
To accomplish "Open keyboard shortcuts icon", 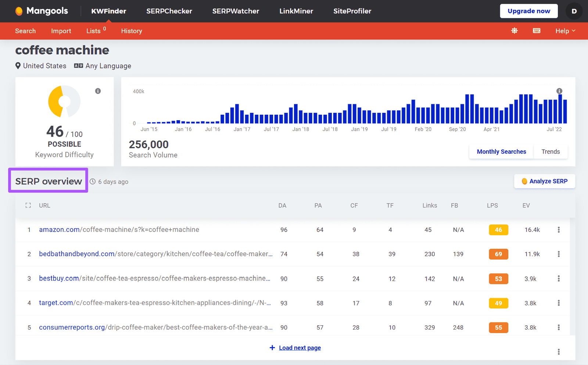I will click(x=537, y=31).
